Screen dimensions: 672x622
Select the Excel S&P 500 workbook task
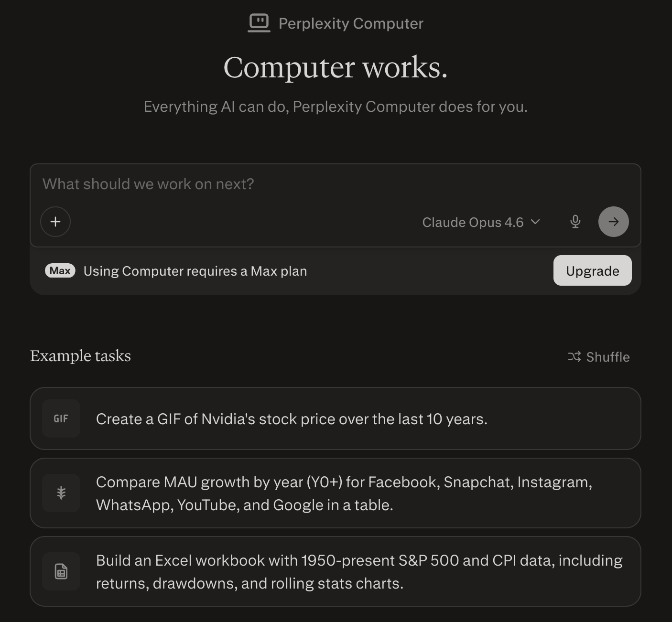click(358, 572)
